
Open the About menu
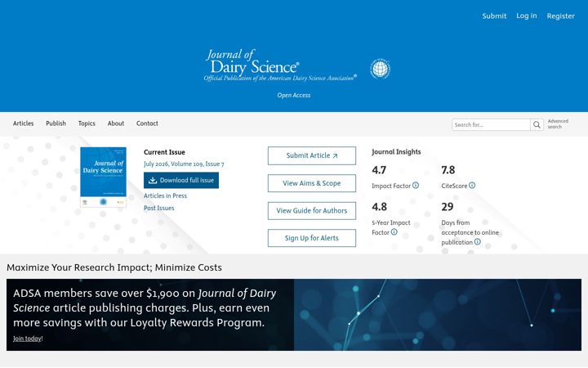tap(116, 123)
